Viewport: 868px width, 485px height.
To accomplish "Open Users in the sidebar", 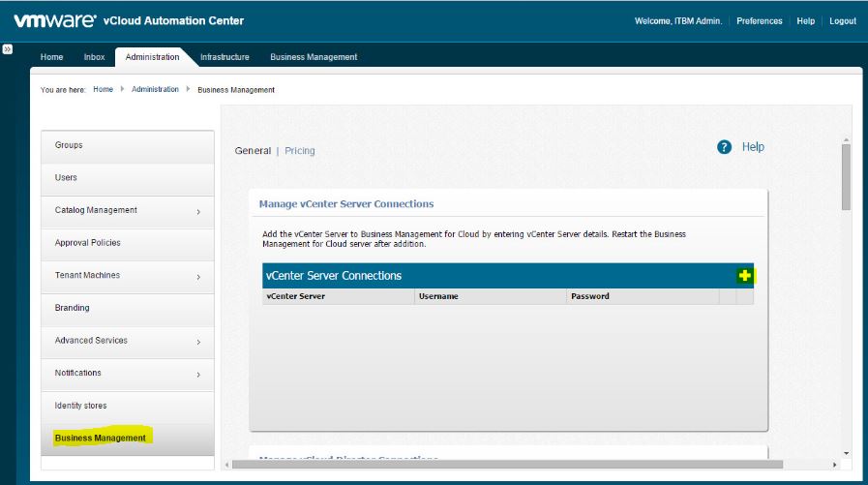I will click(128, 179).
